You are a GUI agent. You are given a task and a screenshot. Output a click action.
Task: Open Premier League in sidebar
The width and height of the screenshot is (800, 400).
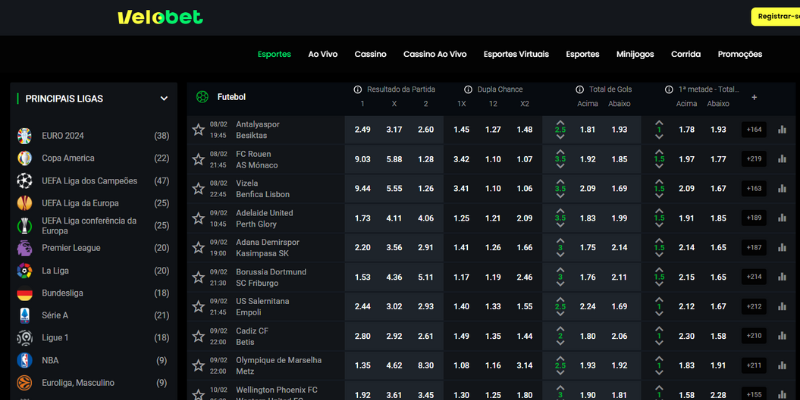94,248
